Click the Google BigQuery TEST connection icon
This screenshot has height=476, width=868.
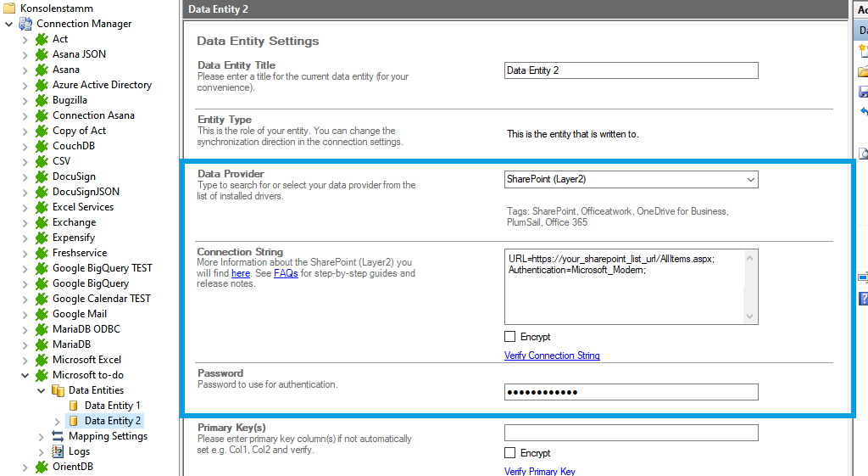(42, 268)
